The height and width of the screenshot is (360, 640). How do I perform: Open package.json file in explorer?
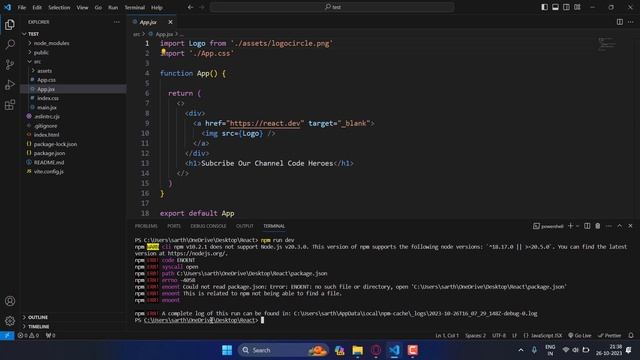(49, 153)
